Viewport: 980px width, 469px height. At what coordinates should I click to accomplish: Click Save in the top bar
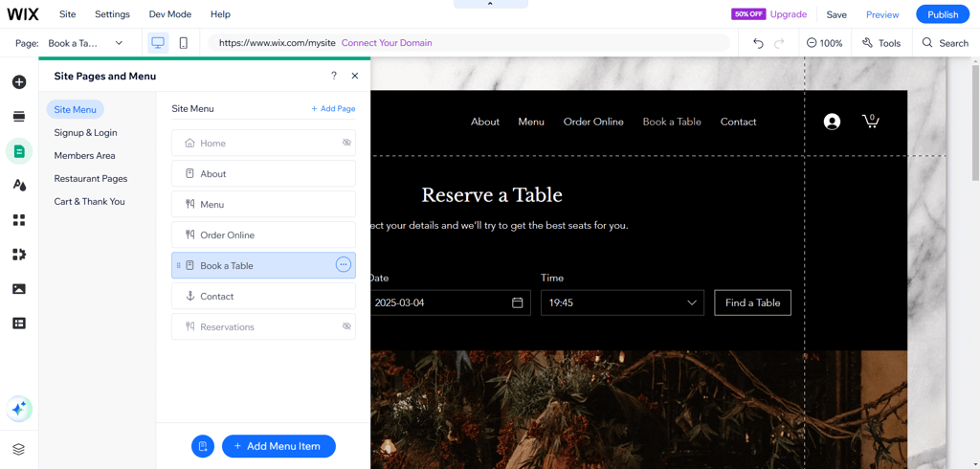pyautogui.click(x=836, y=14)
